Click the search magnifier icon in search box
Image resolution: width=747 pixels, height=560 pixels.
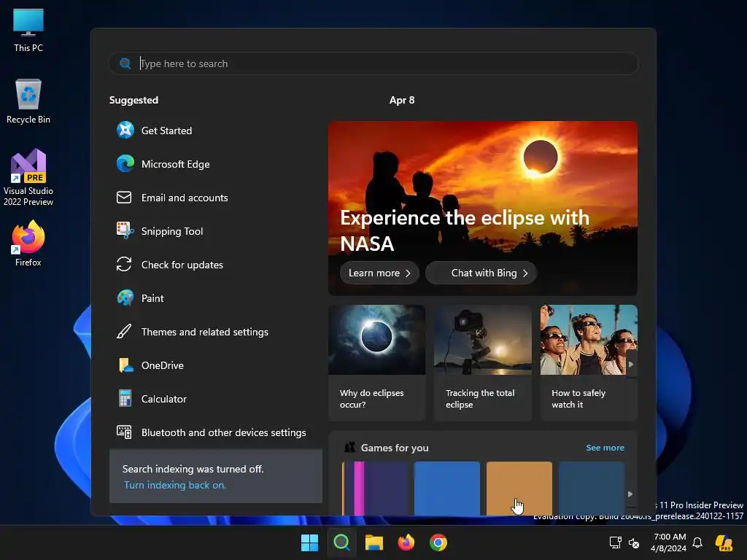pyautogui.click(x=125, y=63)
